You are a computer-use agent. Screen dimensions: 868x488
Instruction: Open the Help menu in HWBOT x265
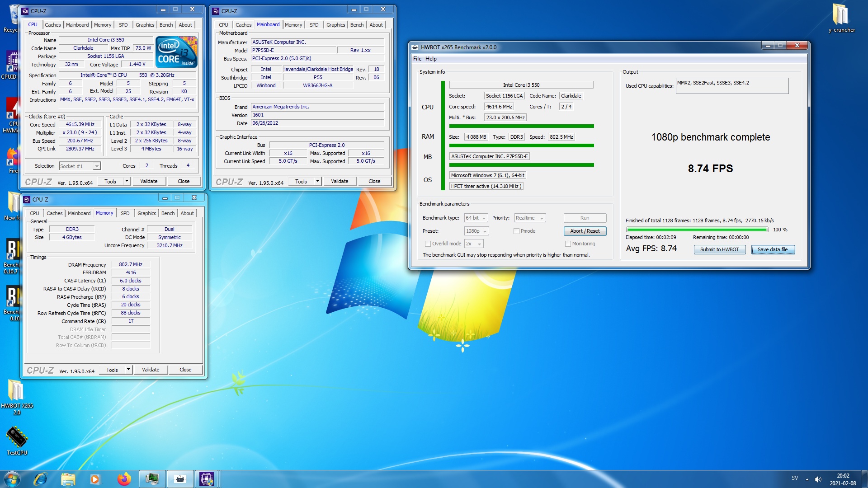coord(431,59)
